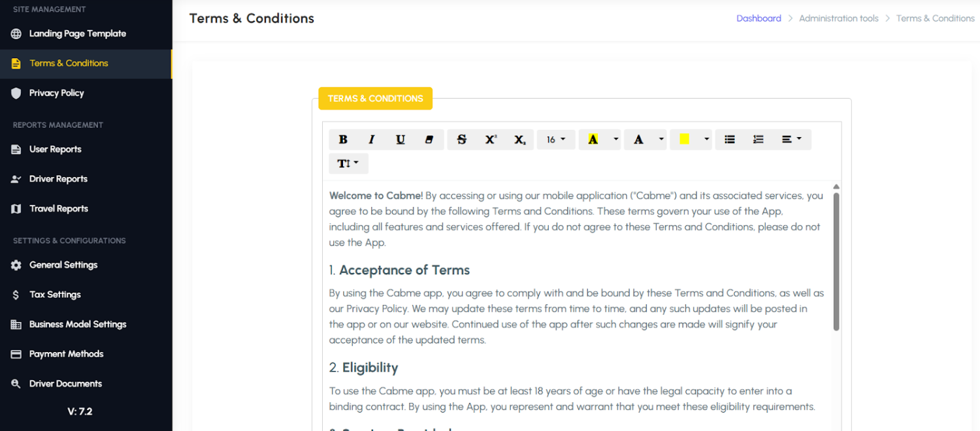The image size is (980, 431).
Task: Click the "Welcome to Cabme!" bold text
Action: coord(376,195)
